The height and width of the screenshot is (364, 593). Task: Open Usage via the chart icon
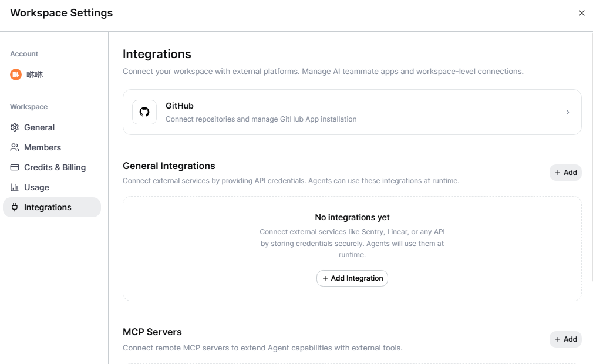pyautogui.click(x=14, y=187)
